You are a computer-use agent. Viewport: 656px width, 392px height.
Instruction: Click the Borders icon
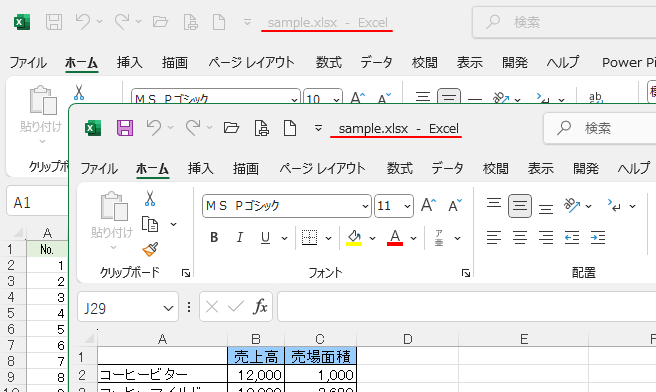click(x=310, y=238)
